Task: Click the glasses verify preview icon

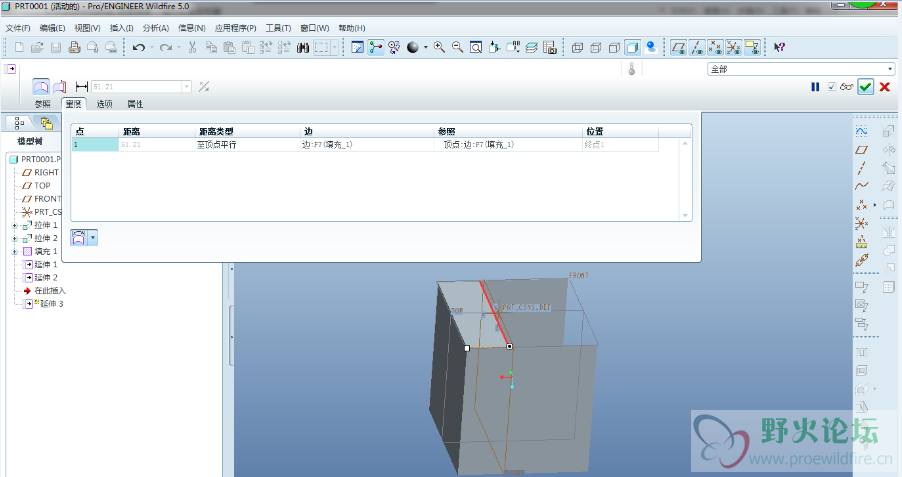Action: [846, 87]
